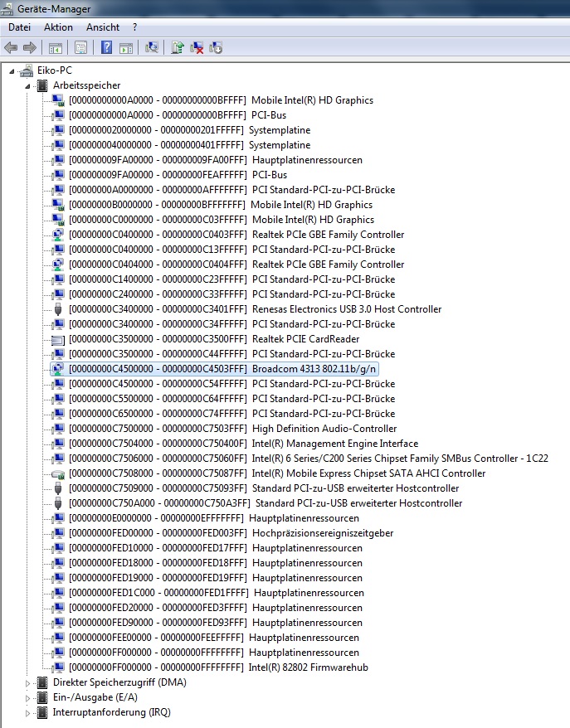570x728 pixels.
Task: Open the Aktion menu
Action: [x=58, y=27]
